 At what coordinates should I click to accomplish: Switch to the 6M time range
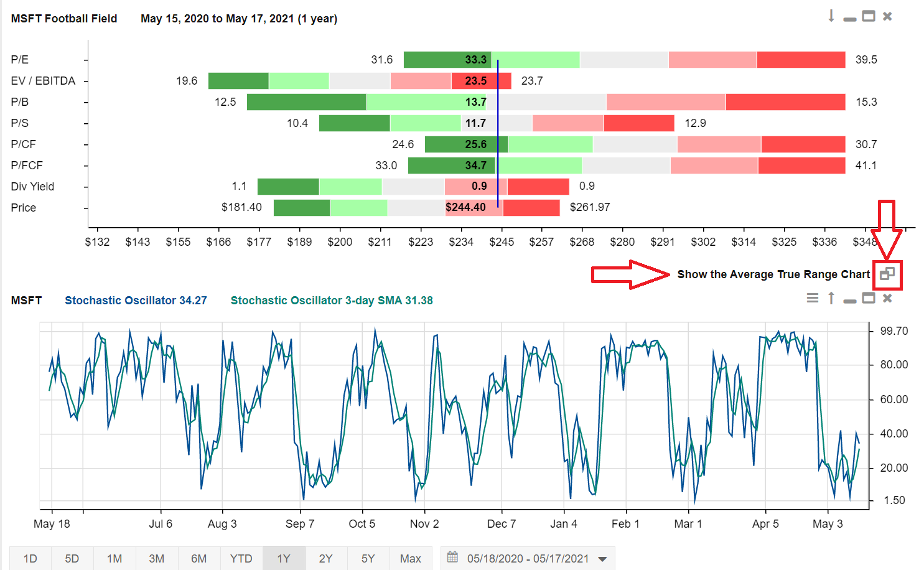click(x=198, y=559)
